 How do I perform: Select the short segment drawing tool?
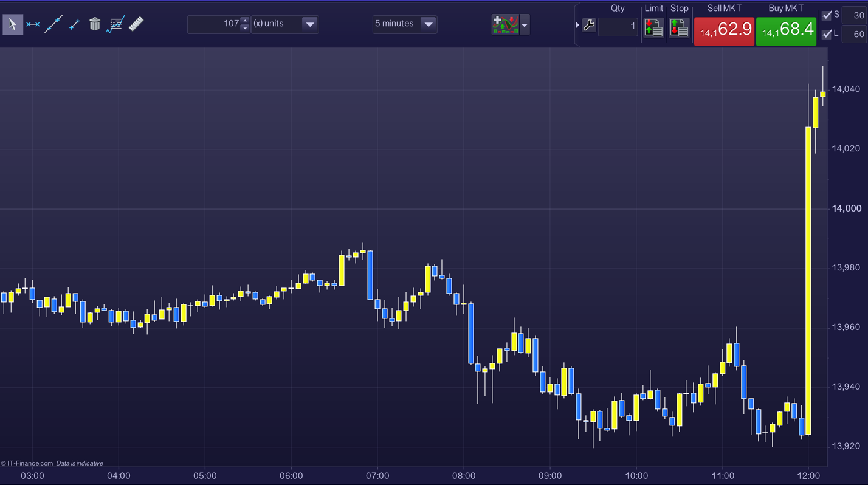click(x=75, y=24)
